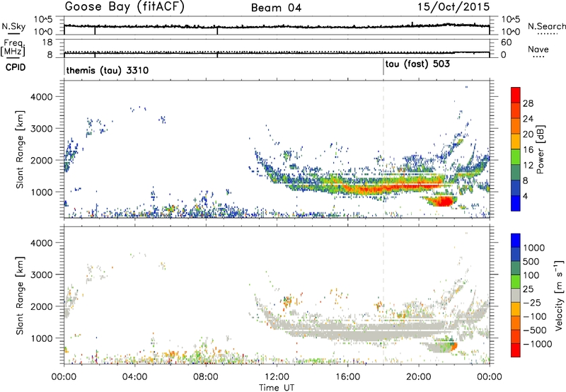The width and height of the screenshot is (566, 392).
Task: Click the dotted frequency trace in the Freq. panel
Action: click(277, 52)
